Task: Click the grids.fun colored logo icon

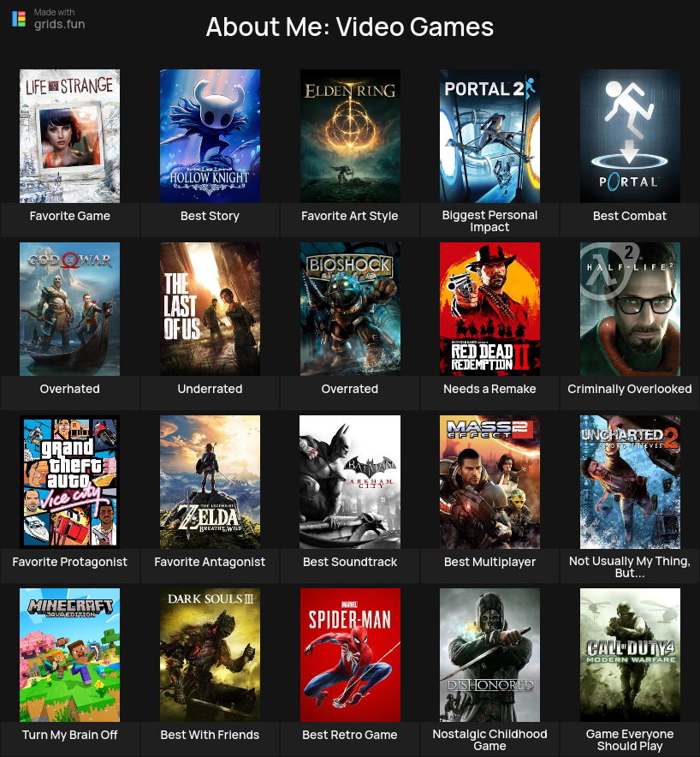Action: [19, 19]
